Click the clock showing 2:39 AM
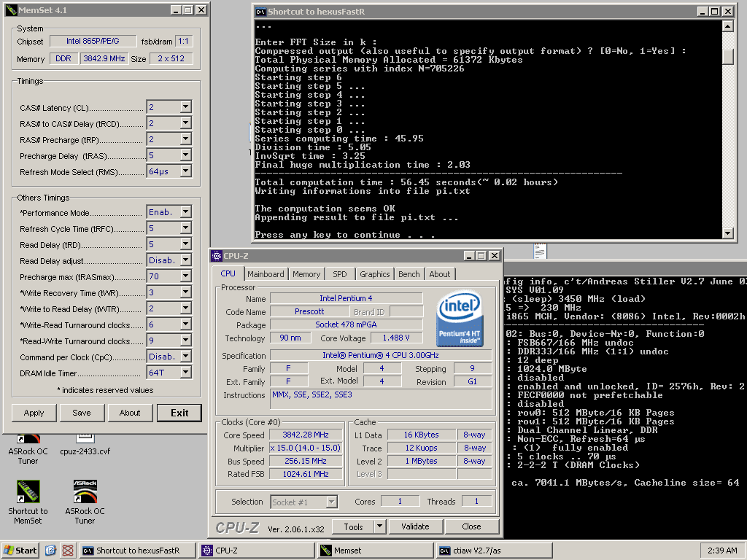Screen dimensions: 747x560 (x=722, y=551)
